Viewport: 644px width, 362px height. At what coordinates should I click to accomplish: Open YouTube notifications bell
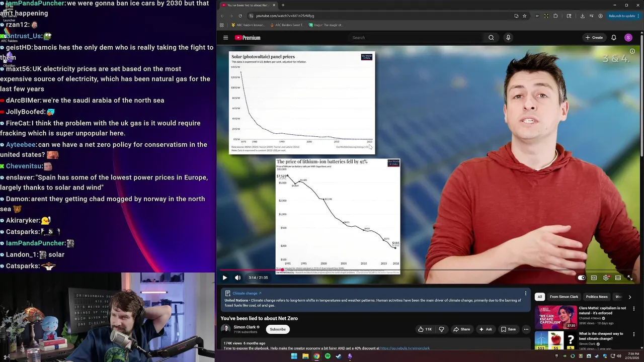tap(614, 38)
